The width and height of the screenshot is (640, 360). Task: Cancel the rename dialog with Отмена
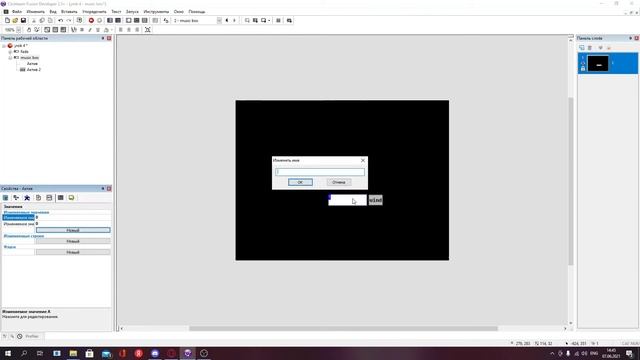coord(339,182)
